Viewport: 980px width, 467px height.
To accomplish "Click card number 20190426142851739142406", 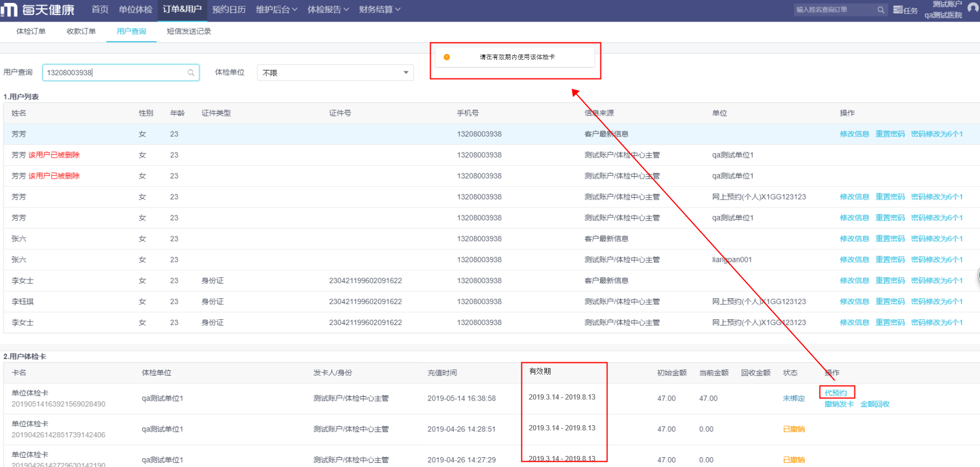I will (59, 435).
